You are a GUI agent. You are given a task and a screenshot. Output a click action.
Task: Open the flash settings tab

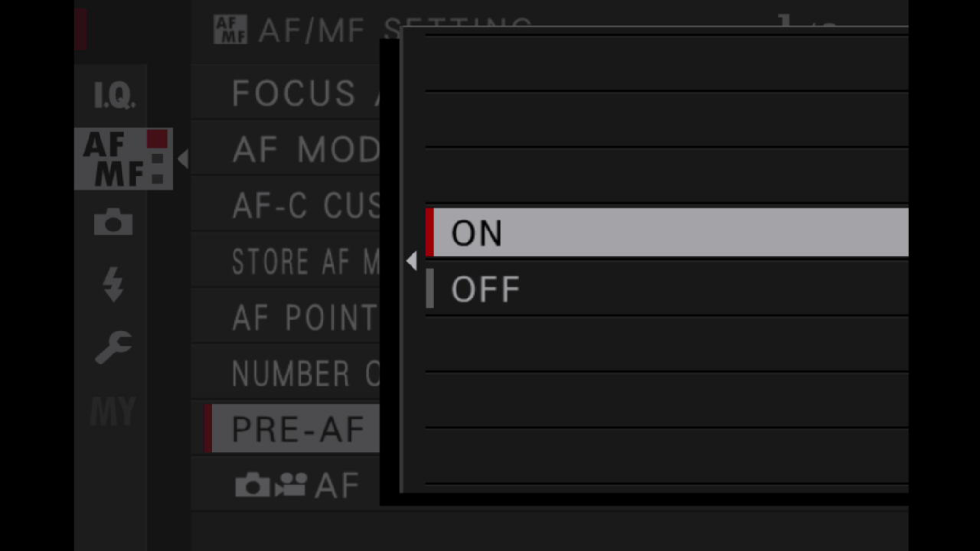113,284
